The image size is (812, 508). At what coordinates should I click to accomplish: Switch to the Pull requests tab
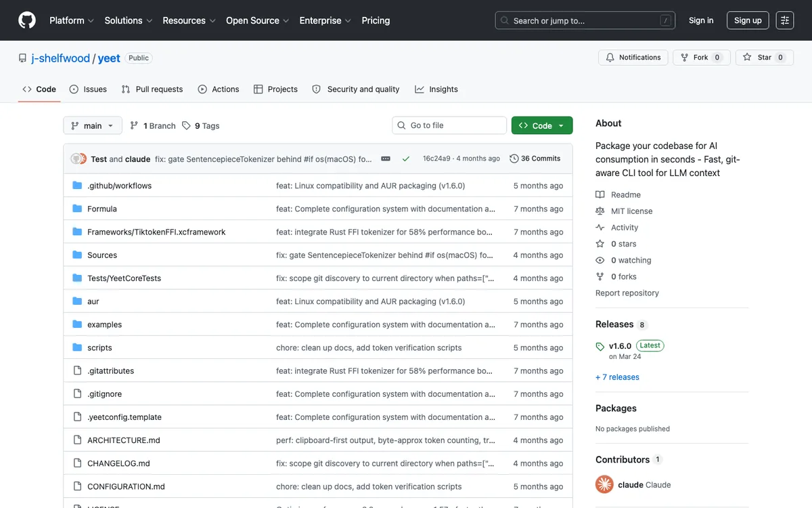coord(152,89)
